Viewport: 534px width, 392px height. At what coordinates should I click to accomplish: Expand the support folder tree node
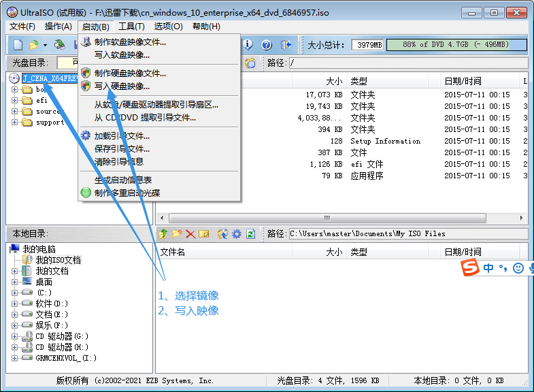click(x=14, y=122)
